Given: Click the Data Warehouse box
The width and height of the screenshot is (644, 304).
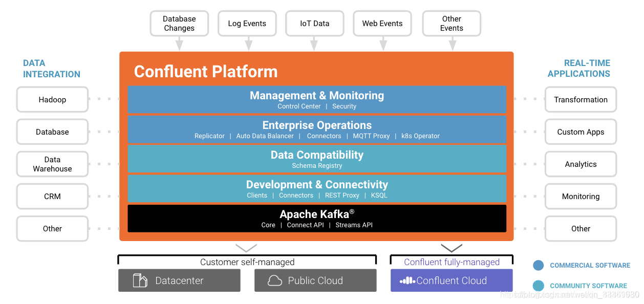Looking at the screenshot, I should coord(52,164).
